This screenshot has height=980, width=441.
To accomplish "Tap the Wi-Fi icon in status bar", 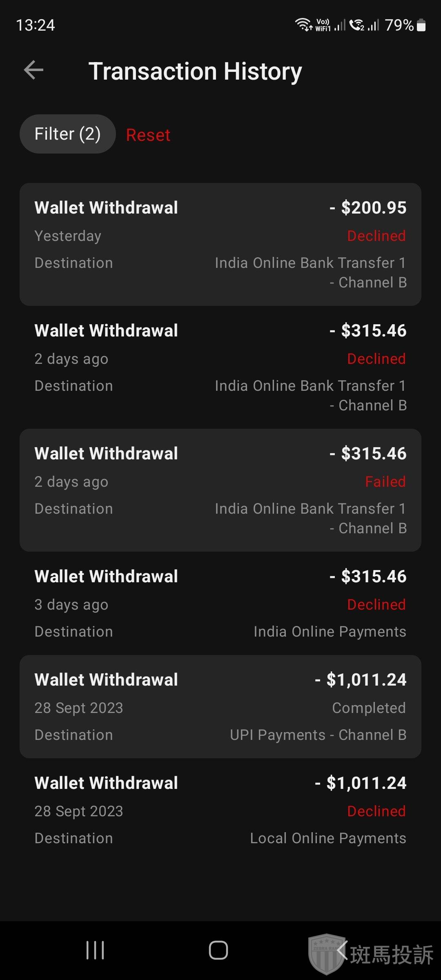I will 303,24.
